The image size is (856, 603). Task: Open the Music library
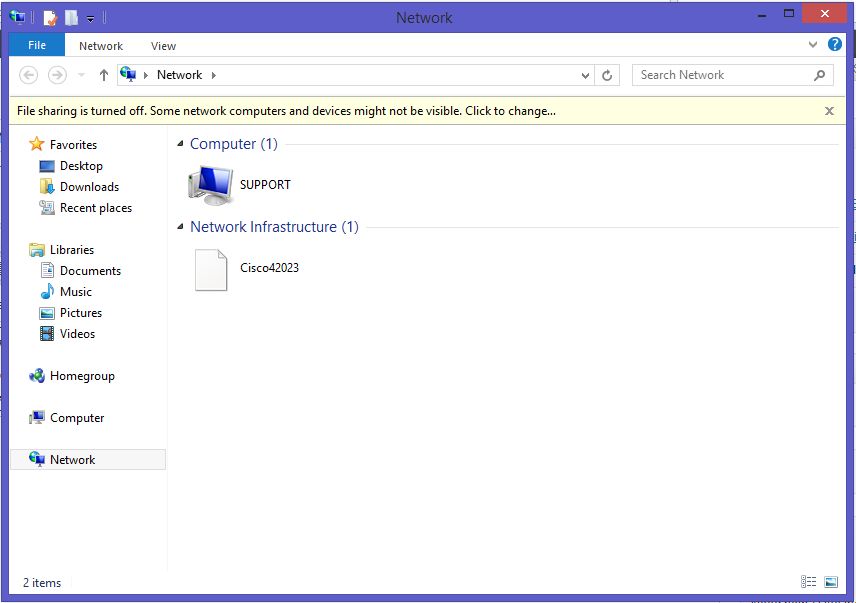coord(76,292)
